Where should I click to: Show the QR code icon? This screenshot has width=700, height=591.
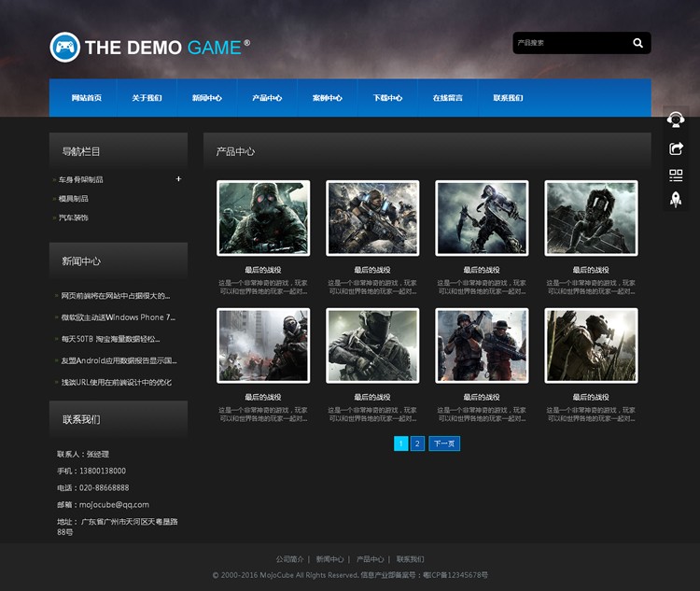point(676,176)
